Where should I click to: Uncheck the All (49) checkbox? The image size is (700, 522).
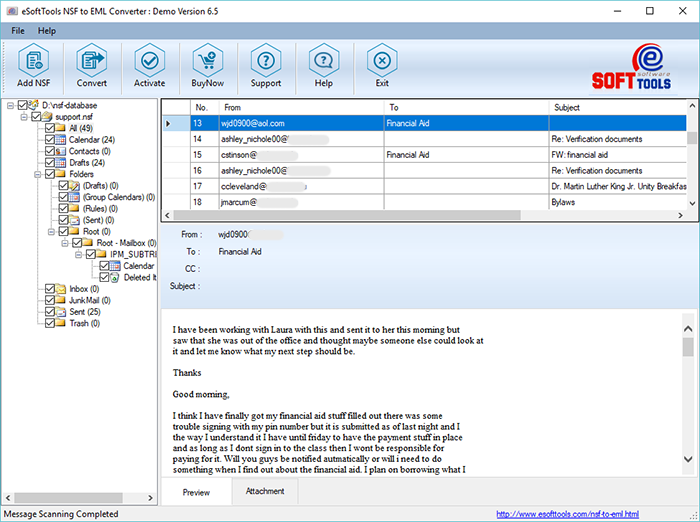coord(50,128)
